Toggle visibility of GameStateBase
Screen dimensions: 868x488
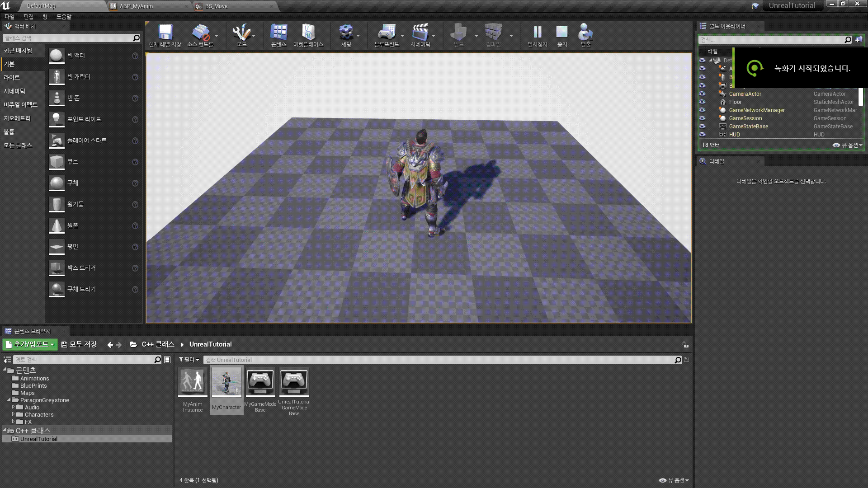point(702,126)
